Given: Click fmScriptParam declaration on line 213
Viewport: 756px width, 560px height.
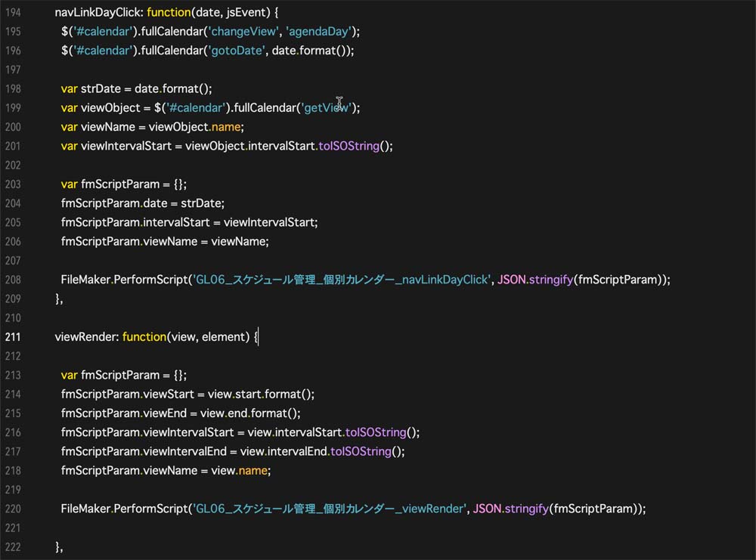Looking at the screenshot, I should click(120, 376).
